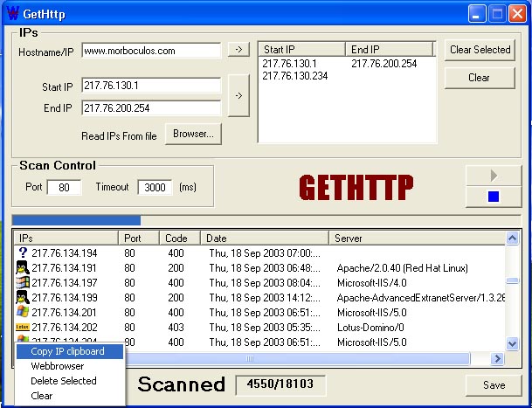The image size is (532, 408).
Task: Click the Linux penguin icon for 217.76.134.191
Action: point(23,267)
